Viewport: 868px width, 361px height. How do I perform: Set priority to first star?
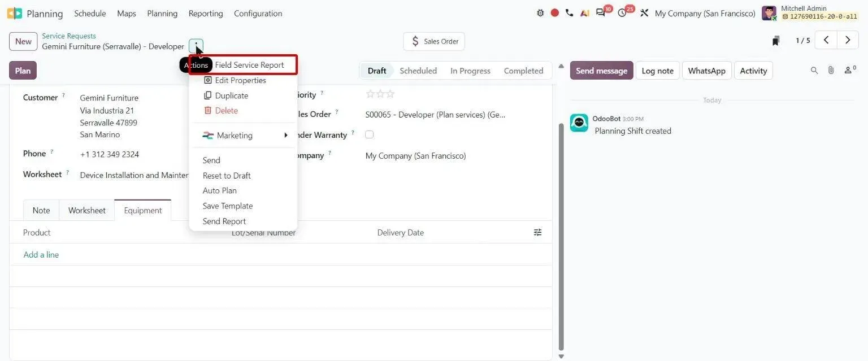point(370,94)
